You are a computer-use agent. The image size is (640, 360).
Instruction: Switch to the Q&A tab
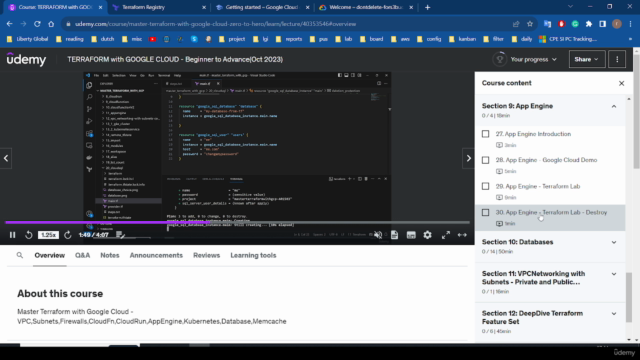[x=82, y=256]
